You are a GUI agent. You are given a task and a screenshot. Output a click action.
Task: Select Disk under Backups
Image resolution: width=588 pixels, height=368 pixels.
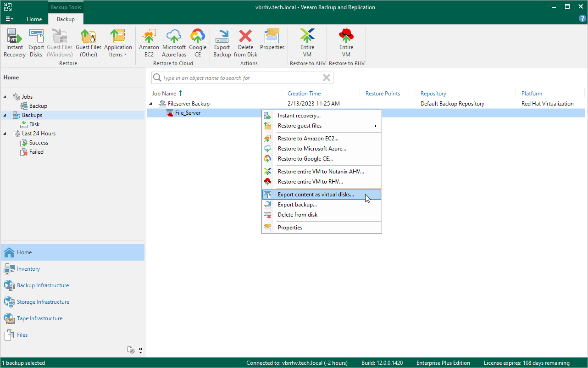pyautogui.click(x=34, y=124)
